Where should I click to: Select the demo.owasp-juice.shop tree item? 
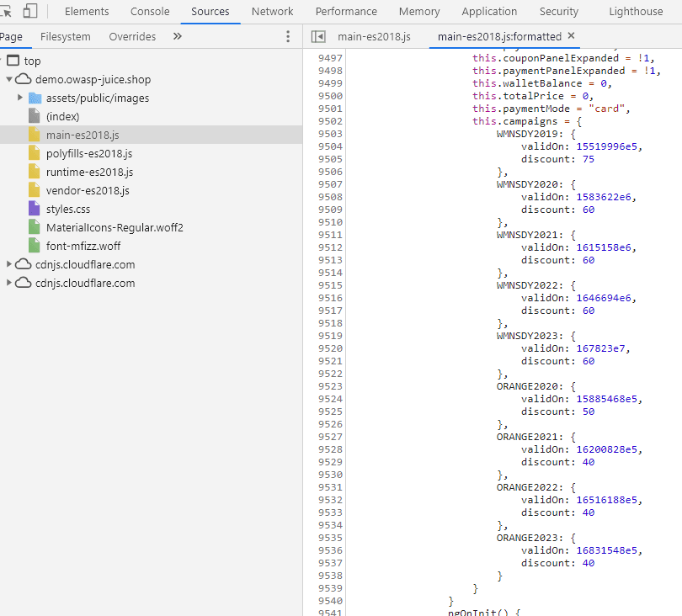click(93, 80)
